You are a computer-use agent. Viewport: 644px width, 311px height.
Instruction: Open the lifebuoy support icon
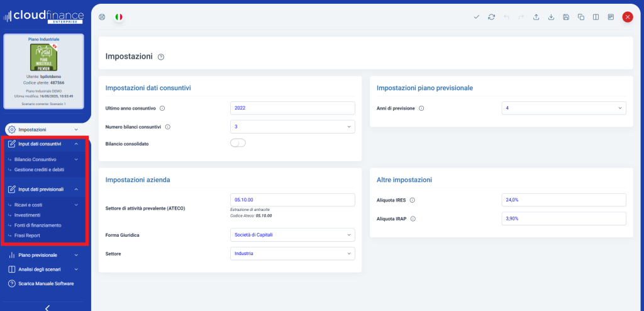[x=103, y=17]
